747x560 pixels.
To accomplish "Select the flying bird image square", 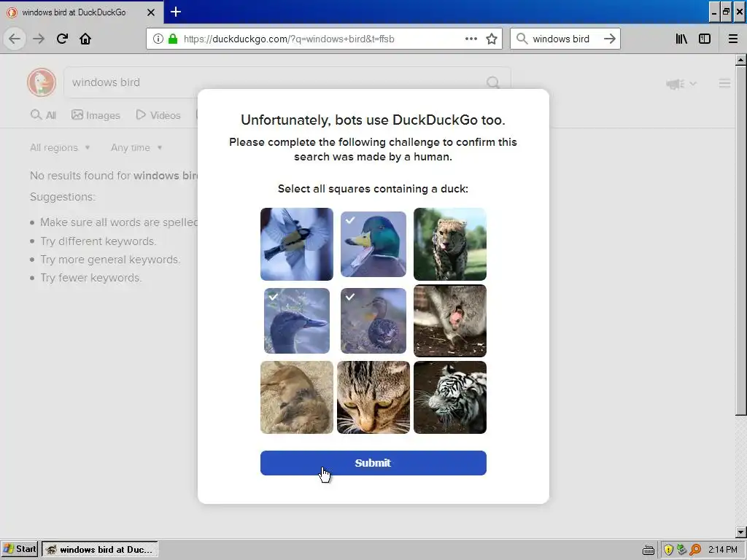I will tap(297, 244).
